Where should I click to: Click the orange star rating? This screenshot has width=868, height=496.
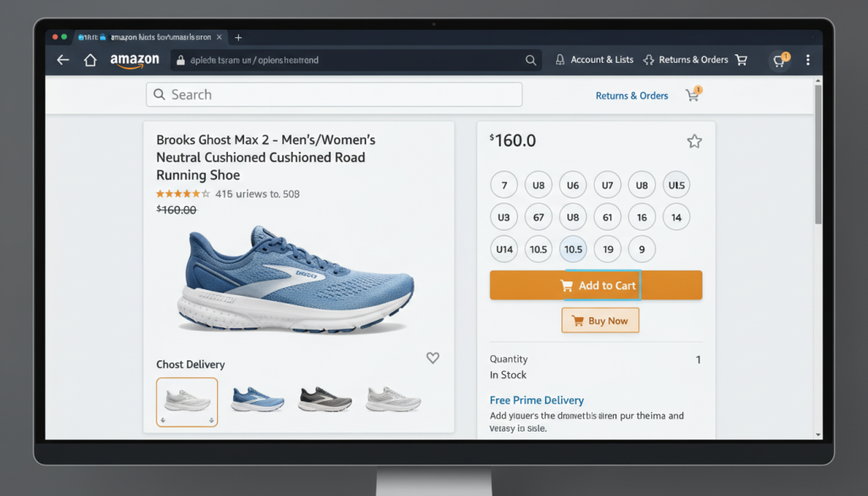click(183, 194)
